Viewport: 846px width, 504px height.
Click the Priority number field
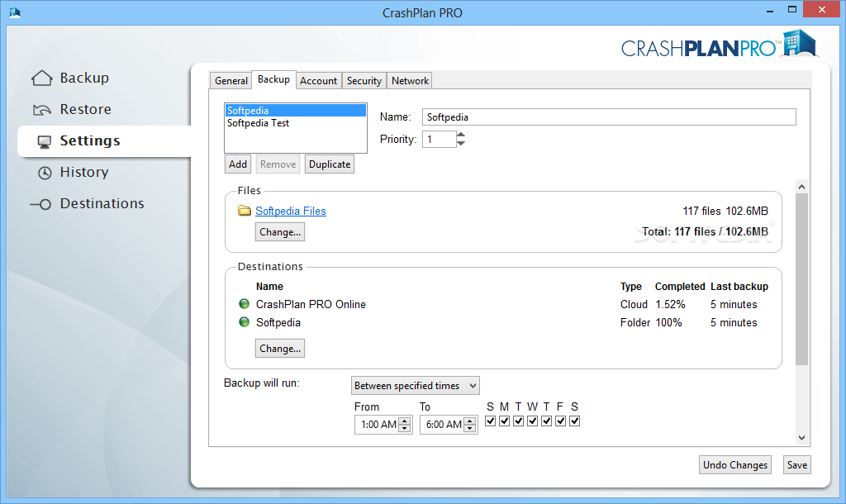pos(440,140)
